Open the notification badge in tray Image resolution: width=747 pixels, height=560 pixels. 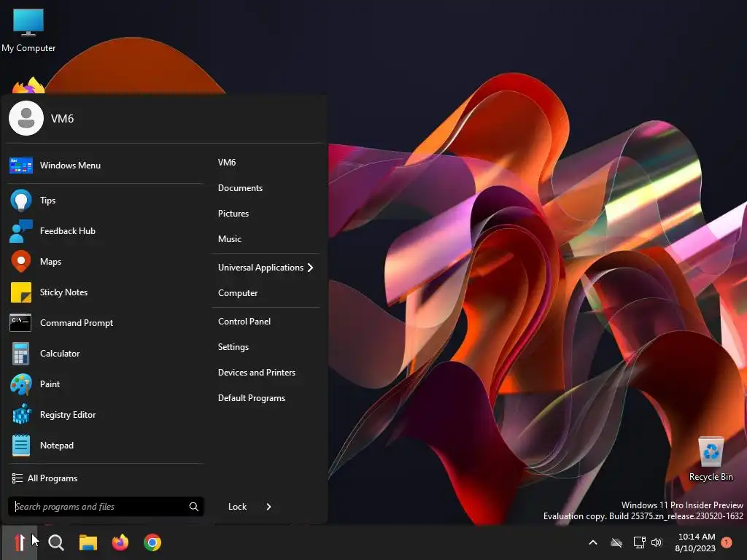(727, 542)
